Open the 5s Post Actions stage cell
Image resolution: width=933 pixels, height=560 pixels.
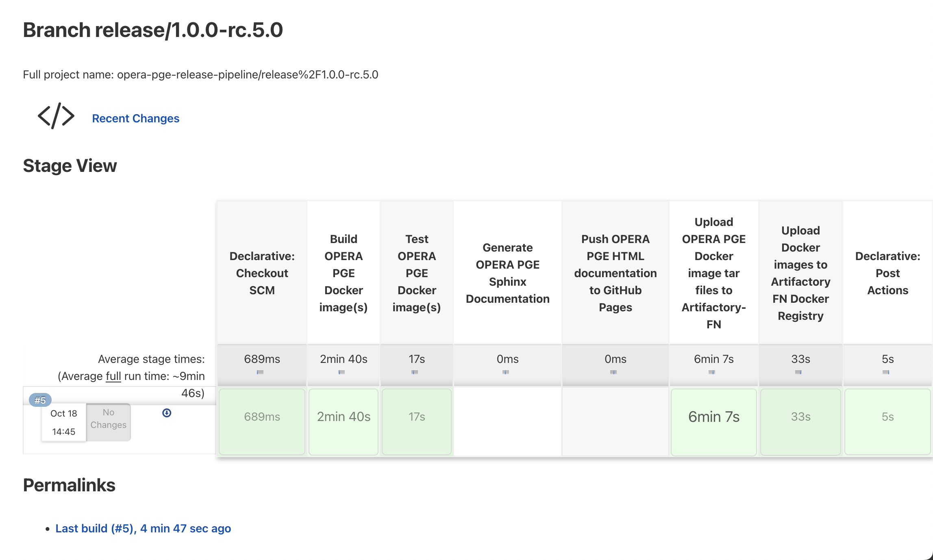pos(887,421)
